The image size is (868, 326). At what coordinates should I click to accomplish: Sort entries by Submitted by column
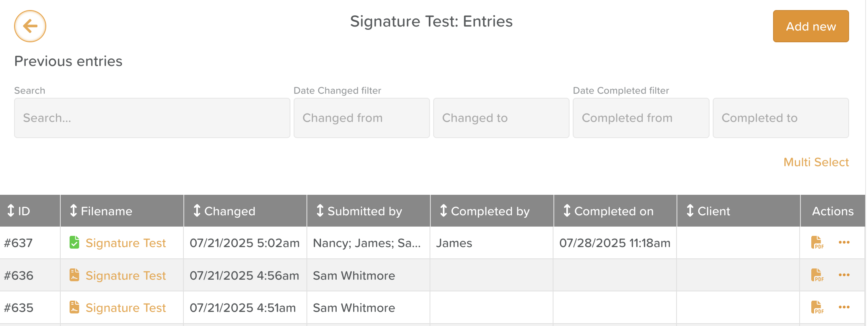(359, 211)
